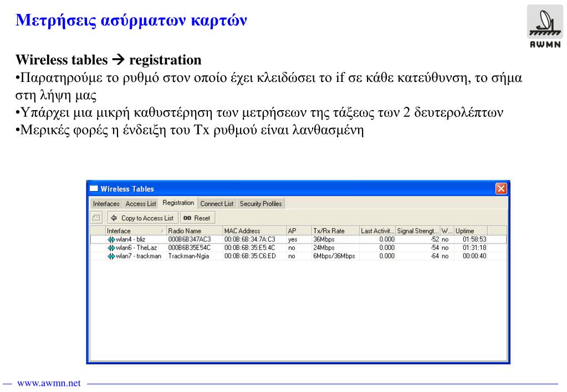The image size is (567, 392).
Task: Open the Access List tab
Action: [x=141, y=203]
